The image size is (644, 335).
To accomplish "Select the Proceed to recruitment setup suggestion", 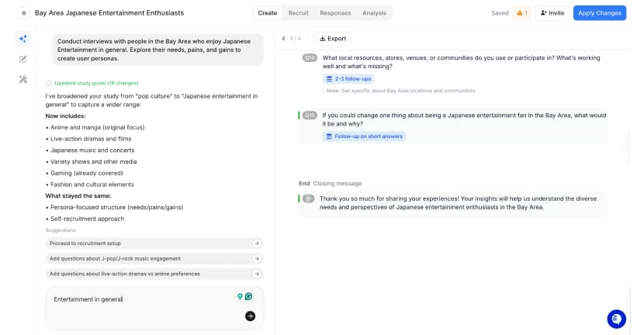I will tap(154, 243).
